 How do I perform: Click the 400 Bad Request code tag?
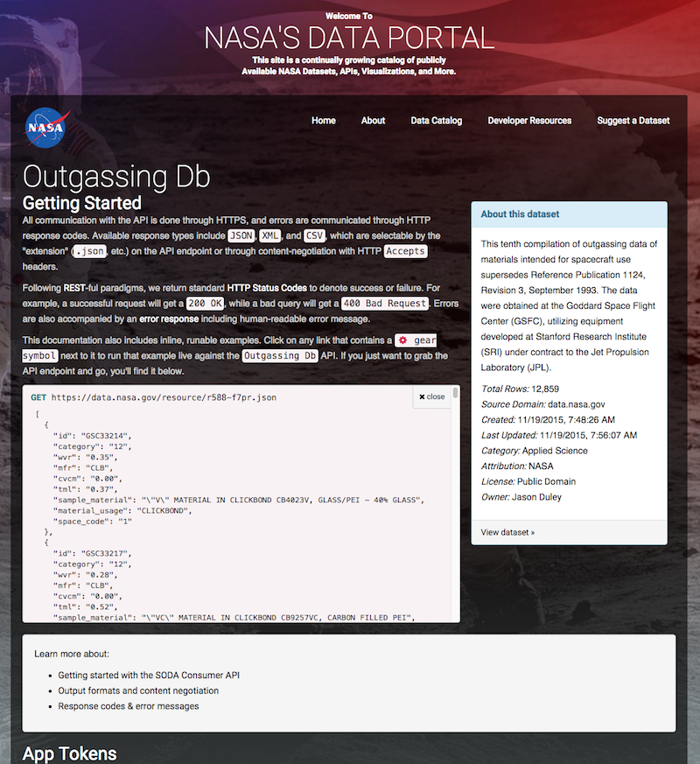tap(385, 304)
